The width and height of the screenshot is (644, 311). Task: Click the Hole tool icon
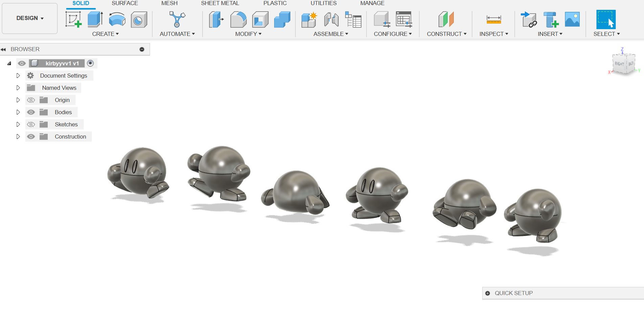pyautogui.click(x=139, y=19)
